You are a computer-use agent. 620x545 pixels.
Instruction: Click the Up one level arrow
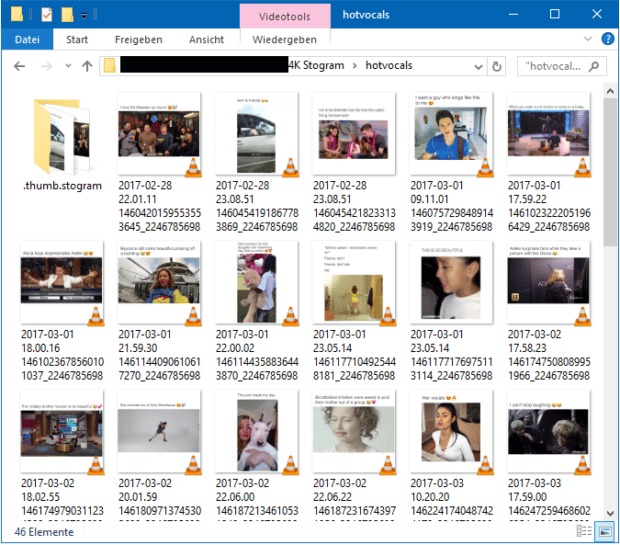[87, 67]
